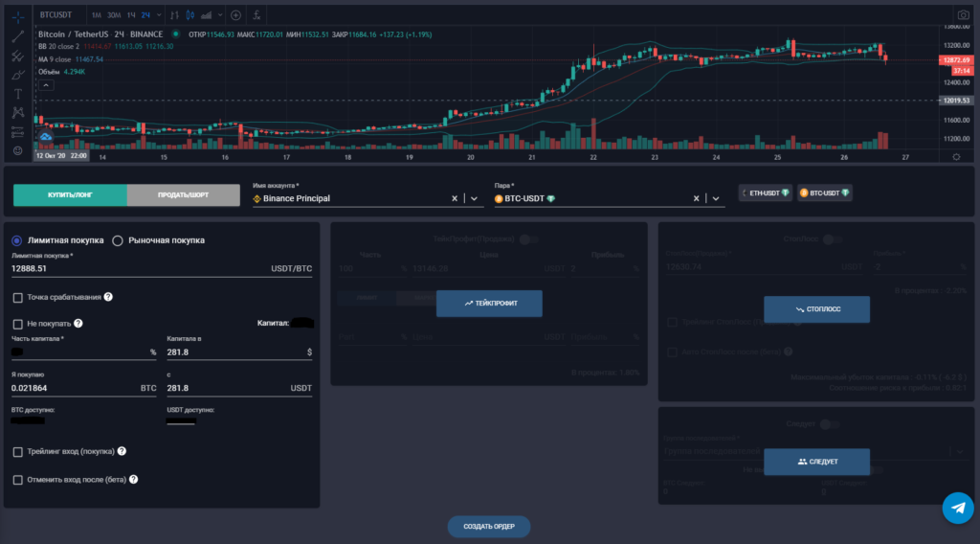980x544 pixels.
Task: Select the candlestick chart style
Action: coord(190,15)
